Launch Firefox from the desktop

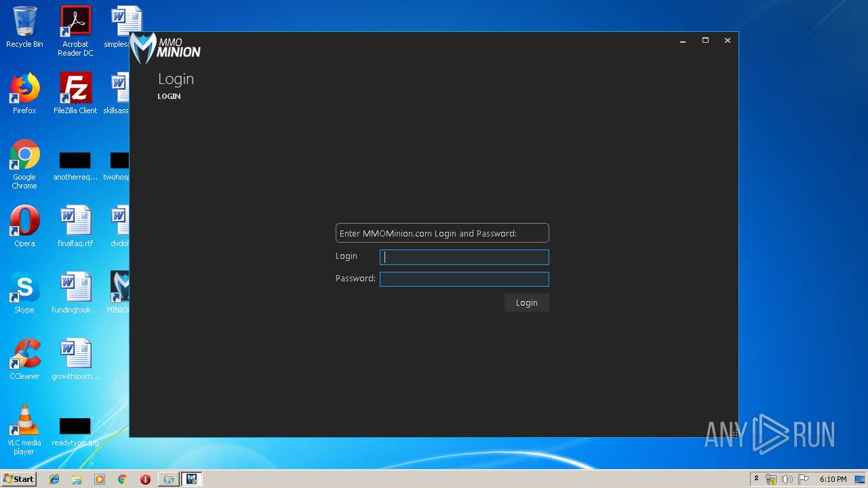click(x=24, y=94)
